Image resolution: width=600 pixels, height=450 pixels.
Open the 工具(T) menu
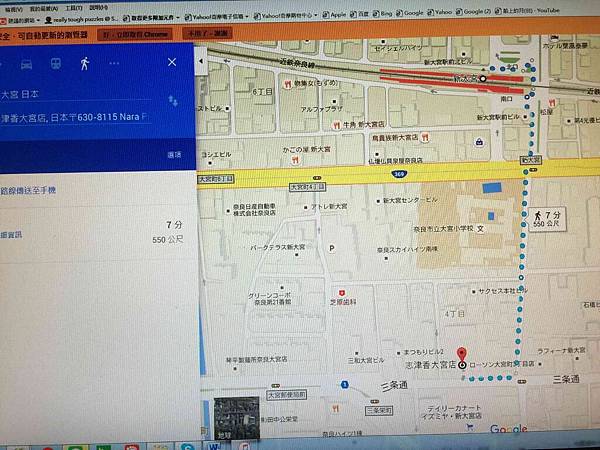pos(73,8)
